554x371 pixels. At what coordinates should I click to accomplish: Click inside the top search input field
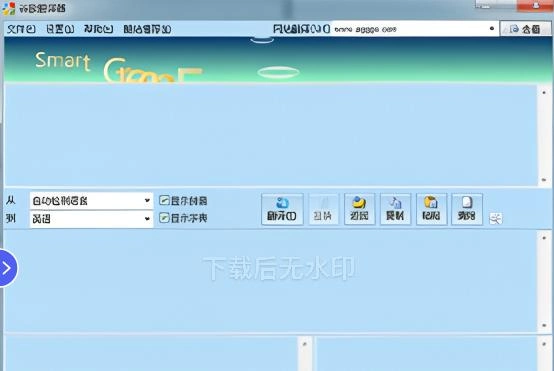(x=410, y=29)
